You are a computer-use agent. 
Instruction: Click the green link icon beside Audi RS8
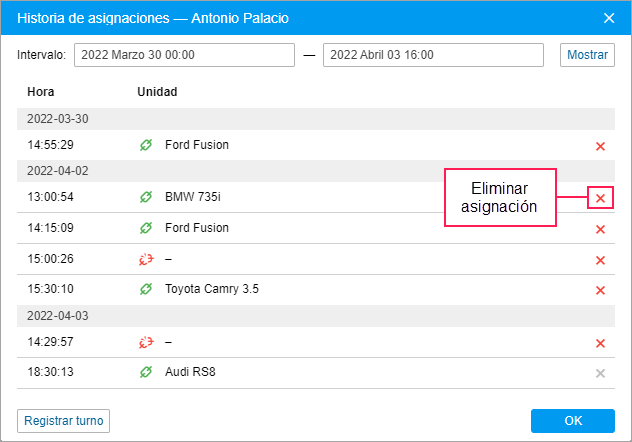[x=146, y=371]
